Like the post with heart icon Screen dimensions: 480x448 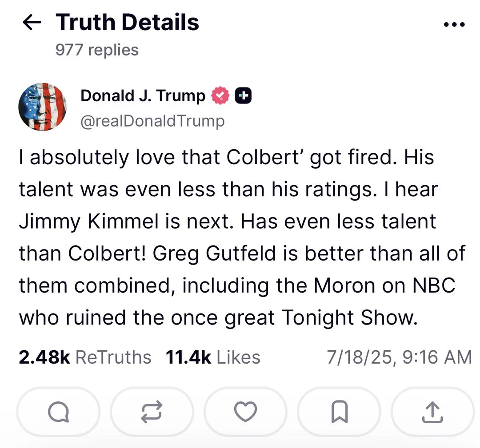[x=245, y=412]
